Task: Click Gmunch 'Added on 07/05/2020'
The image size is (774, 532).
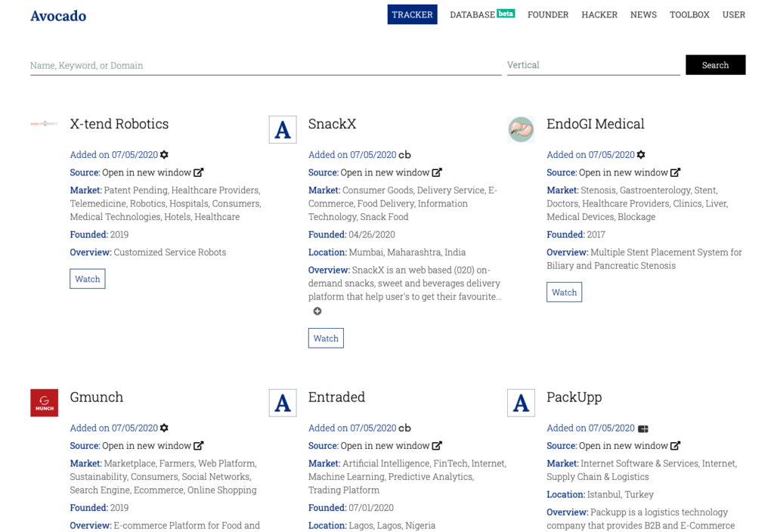Action: pos(114,428)
